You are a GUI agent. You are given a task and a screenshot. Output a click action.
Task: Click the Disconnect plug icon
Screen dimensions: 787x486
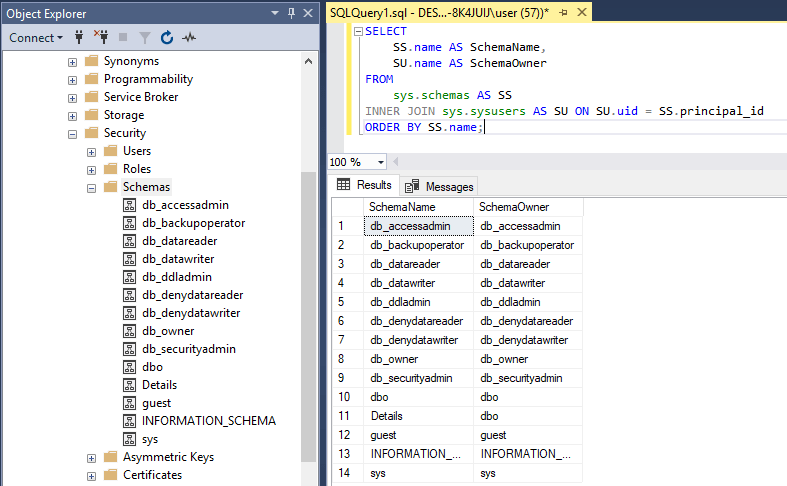(101, 38)
